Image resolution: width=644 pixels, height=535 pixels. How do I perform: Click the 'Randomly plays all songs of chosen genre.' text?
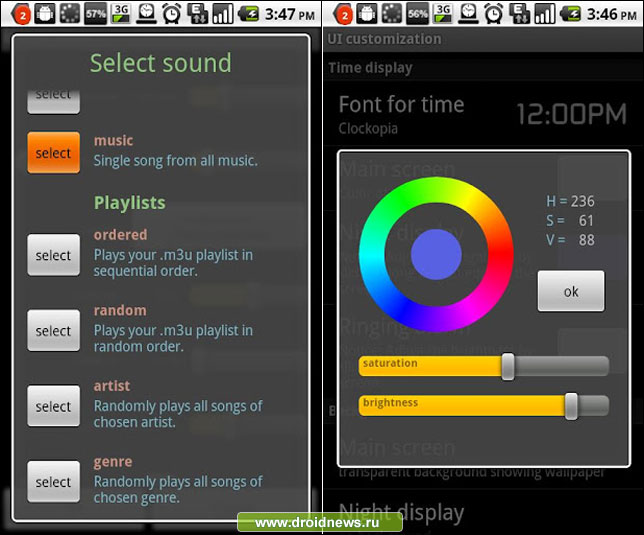click(x=178, y=489)
